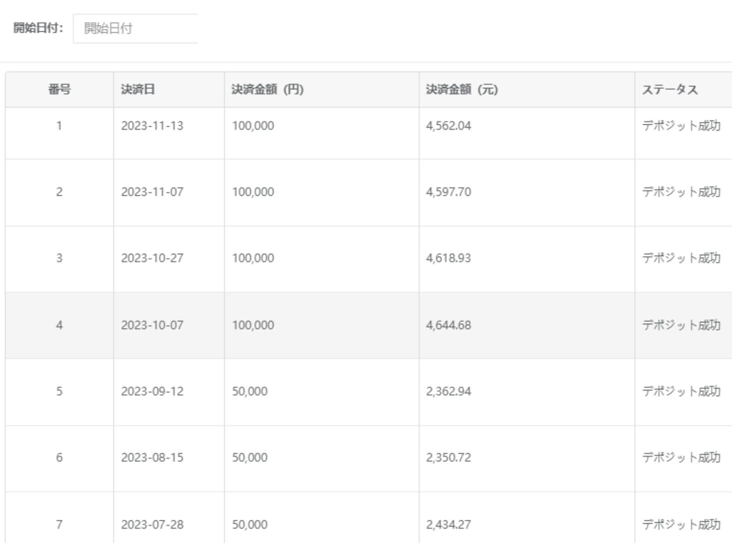Screen dimensions: 737x560
Task: Select the highlighted row dated 2023-10-07
Action: 152,325
